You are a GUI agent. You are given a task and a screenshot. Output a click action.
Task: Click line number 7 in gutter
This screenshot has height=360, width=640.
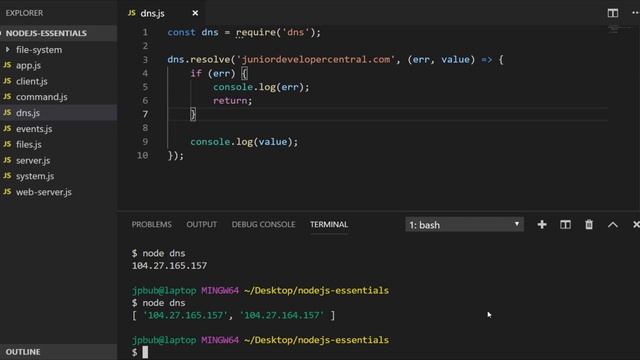coord(145,114)
